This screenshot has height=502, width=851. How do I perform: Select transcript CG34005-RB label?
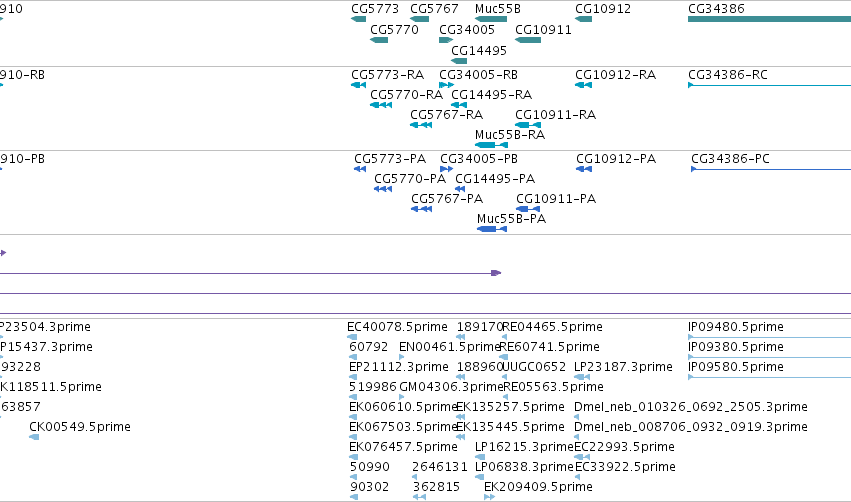(478, 74)
